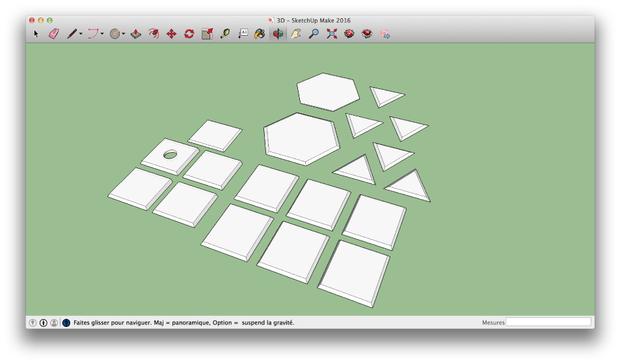Select the Pan hand tool

(296, 34)
